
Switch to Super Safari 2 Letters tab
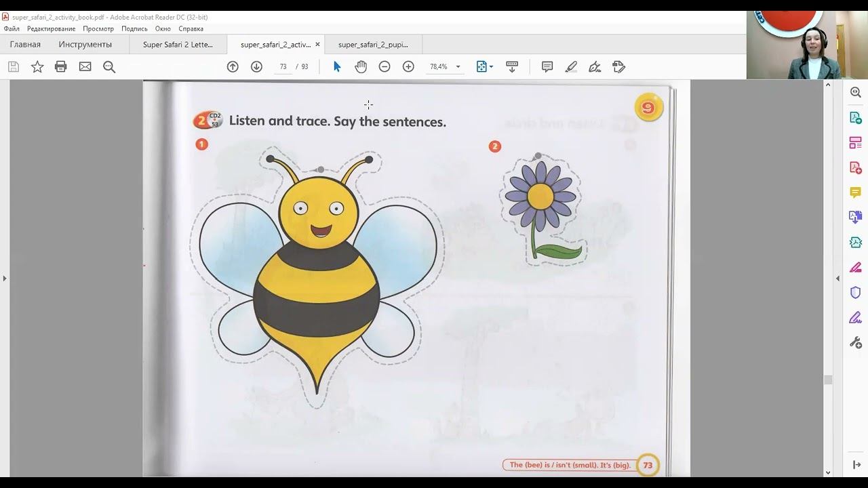coord(178,45)
